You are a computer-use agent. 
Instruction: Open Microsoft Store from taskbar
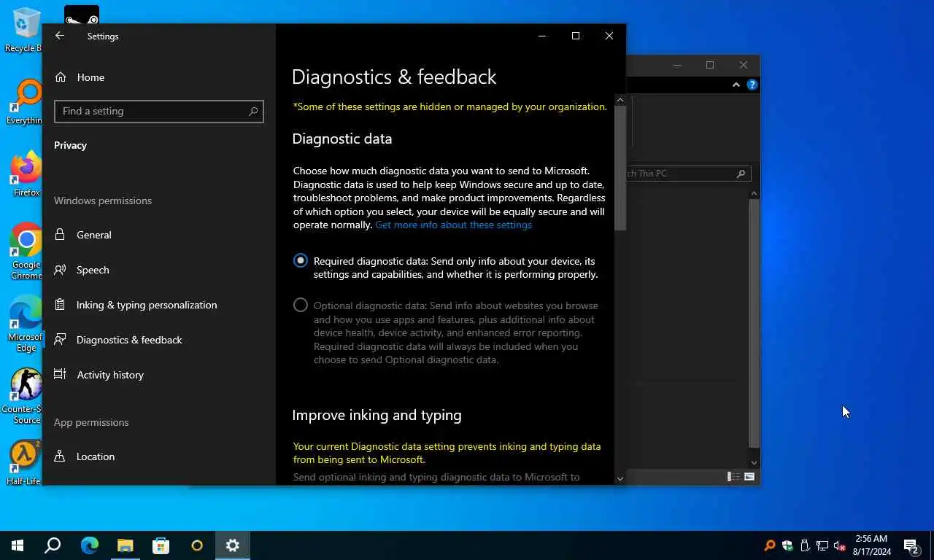(x=161, y=545)
